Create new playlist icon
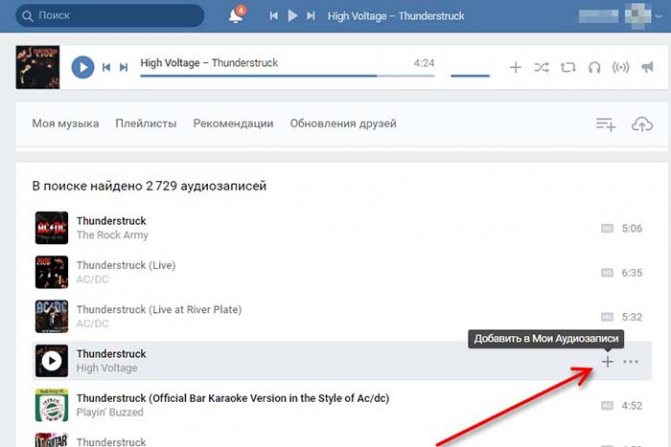The height and width of the screenshot is (447, 671). (606, 124)
